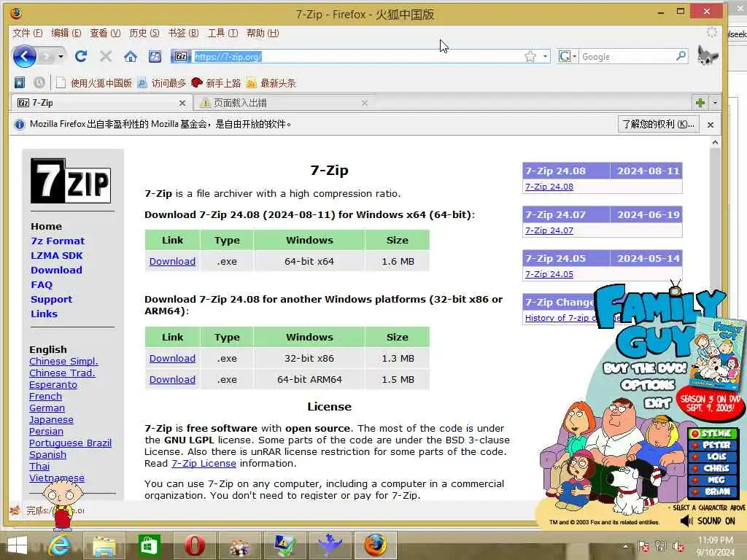The width and height of the screenshot is (747, 560).
Task: Close the 7-Zip tab
Action: coord(182,103)
